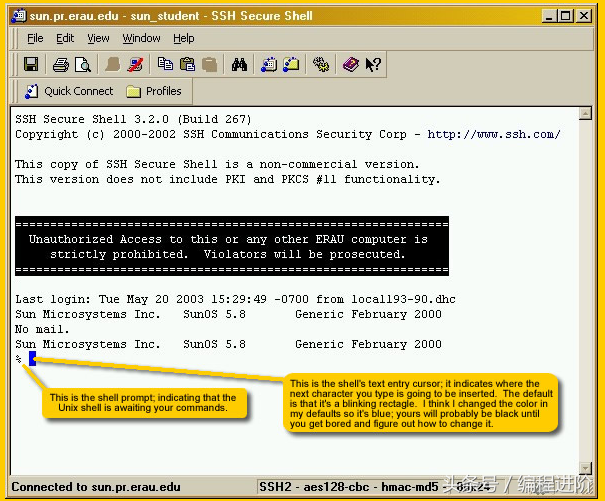
Task: Open the Edit menu
Action: click(x=65, y=38)
